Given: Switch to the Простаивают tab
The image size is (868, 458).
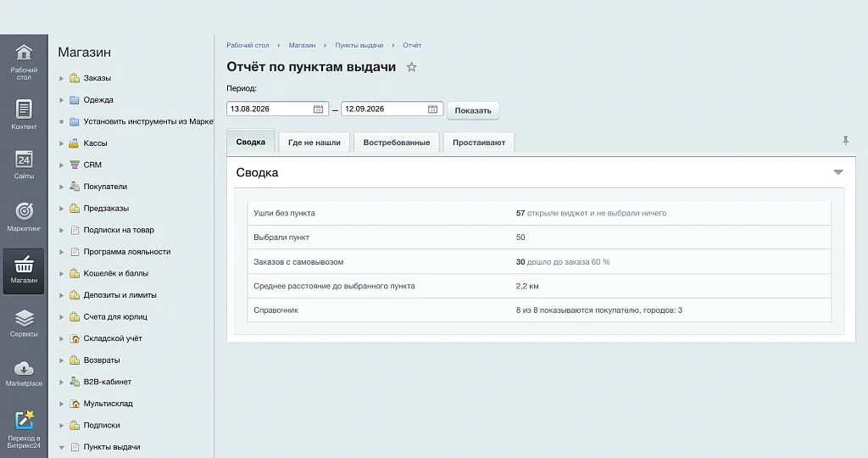Looking at the screenshot, I should pos(479,142).
